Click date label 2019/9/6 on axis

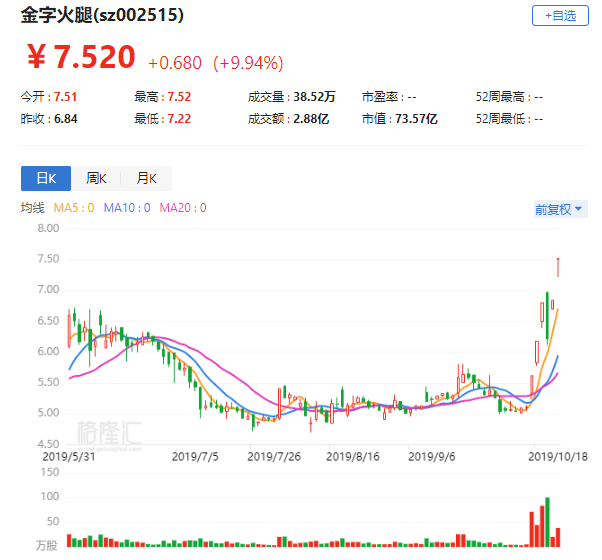[x=432, y=457]
